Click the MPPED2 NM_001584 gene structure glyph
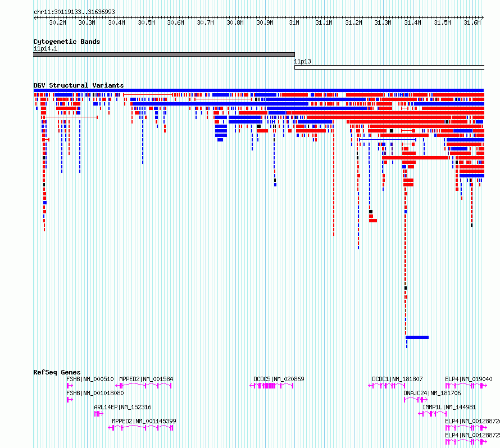 point(143,386)
